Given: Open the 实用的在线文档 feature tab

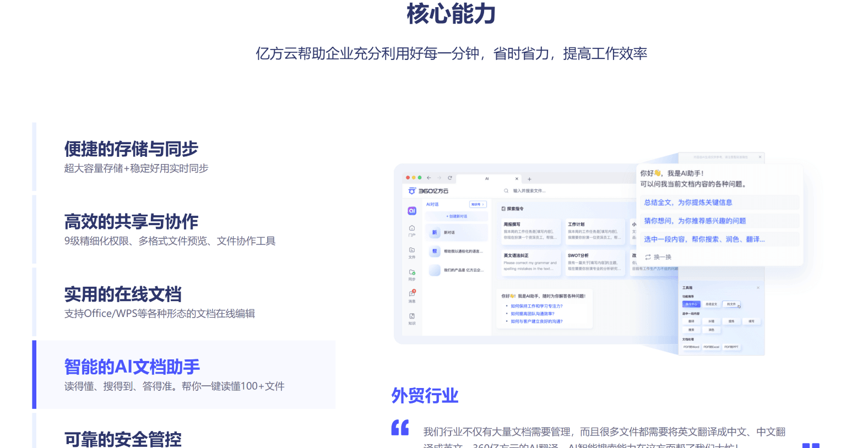Looking at the screenshot, I should point(184,302).
